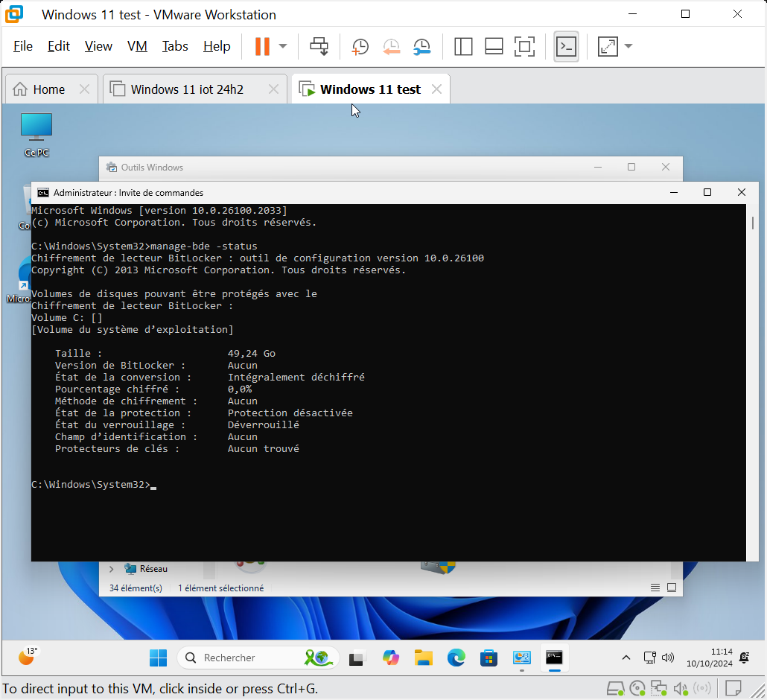Maximize the Invite de commandes window

coord(707,192)
